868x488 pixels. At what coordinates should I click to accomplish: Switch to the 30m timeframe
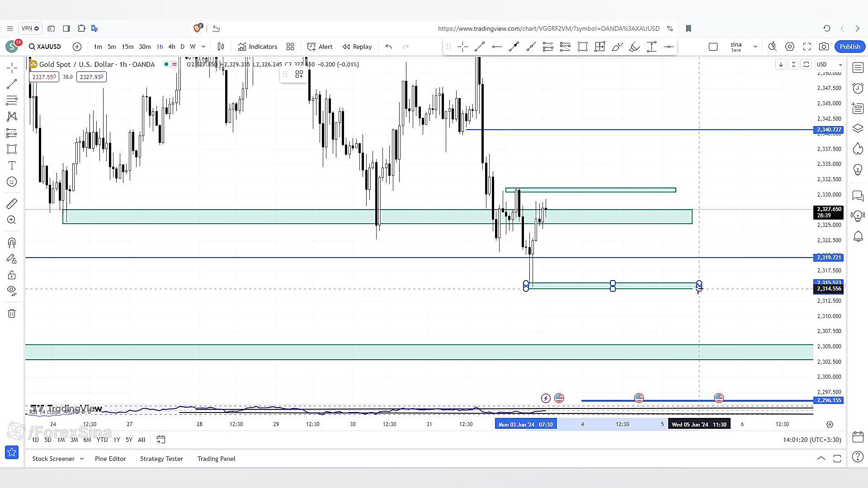click(x=145, y=47)
